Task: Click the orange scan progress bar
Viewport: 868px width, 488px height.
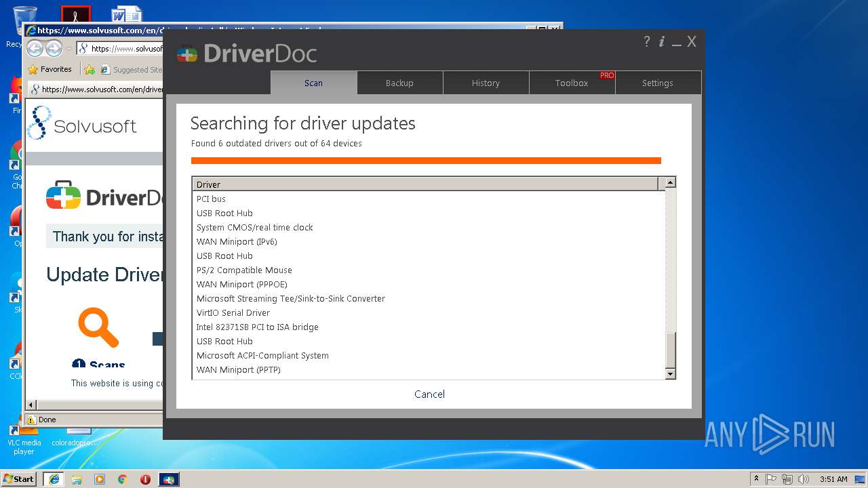Action: pos(426,161)
